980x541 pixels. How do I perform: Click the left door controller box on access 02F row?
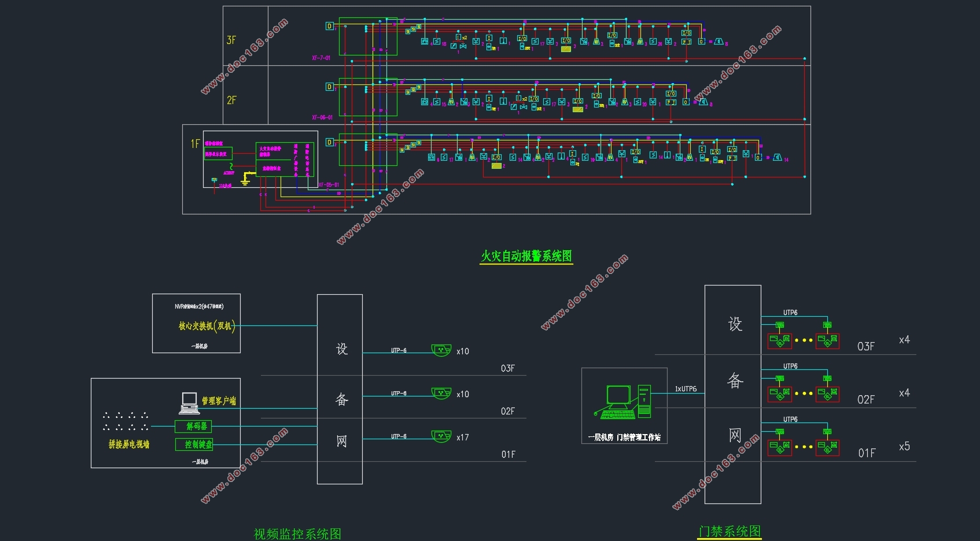click(779, 394)
